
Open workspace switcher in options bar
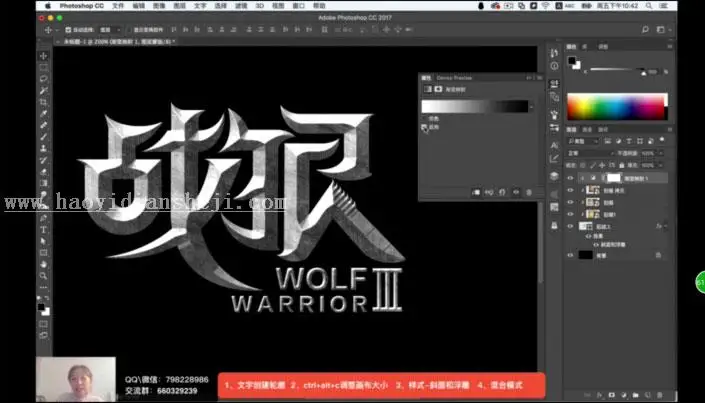[662, 30]
